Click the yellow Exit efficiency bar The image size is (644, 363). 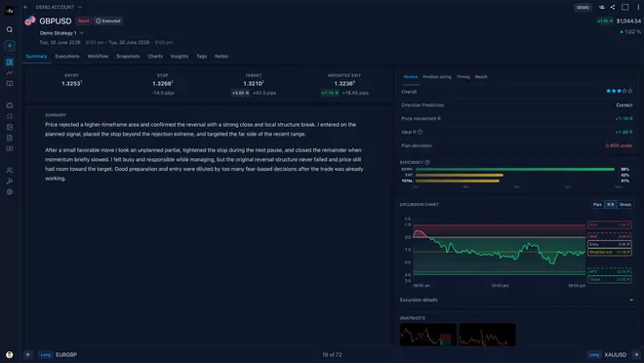click(460, 175)
